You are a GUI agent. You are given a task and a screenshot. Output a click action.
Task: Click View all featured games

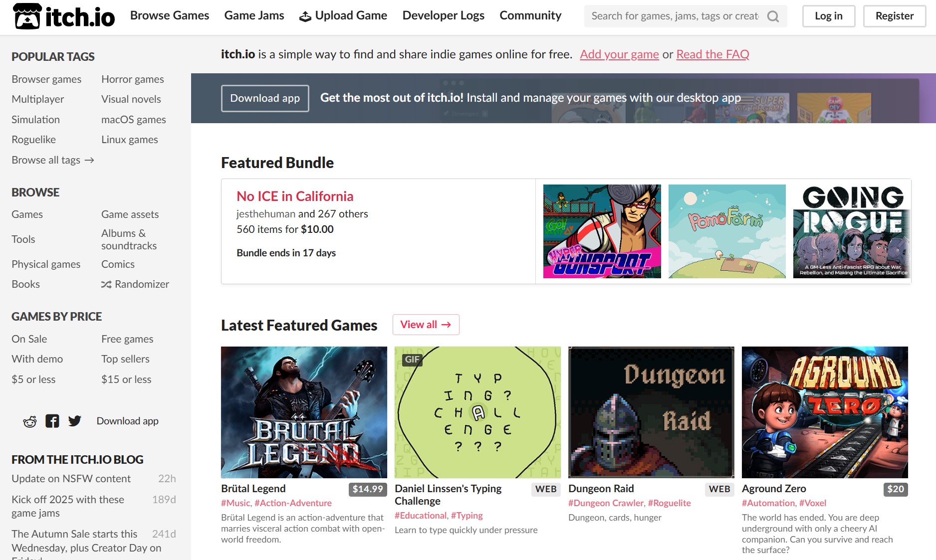[x=426, y=325]
